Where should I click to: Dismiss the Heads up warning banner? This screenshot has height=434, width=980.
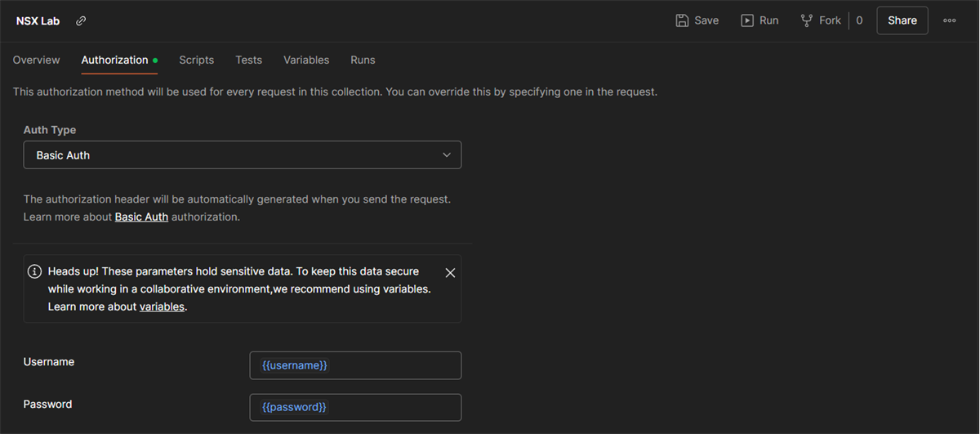[450, 272]
